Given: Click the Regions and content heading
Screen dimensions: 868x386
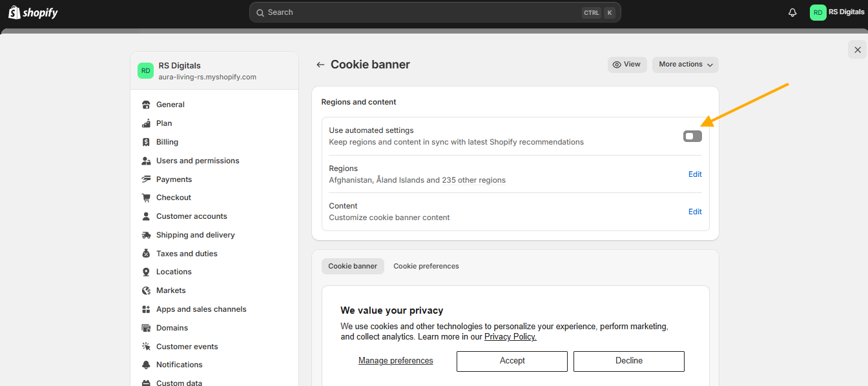Looking at the screenshot, I should tap(359, 102).
